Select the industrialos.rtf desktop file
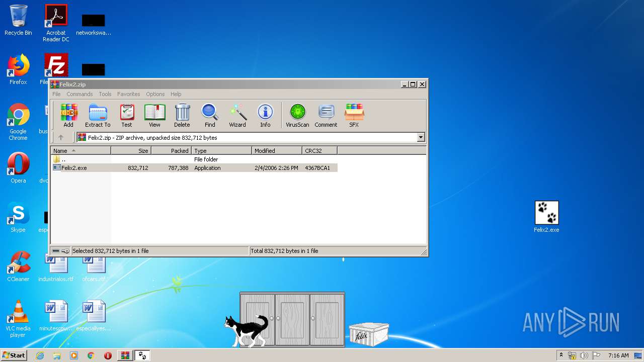 [x=56, y=269]
